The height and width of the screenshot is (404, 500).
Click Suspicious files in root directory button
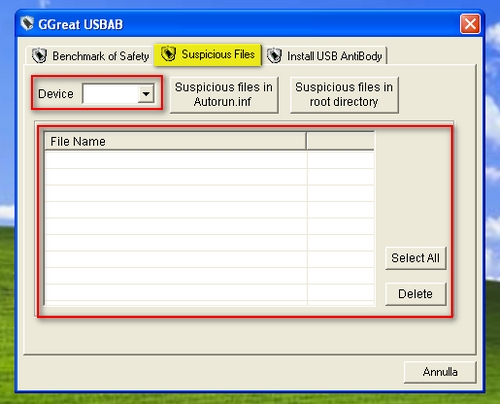pyautogui.click(x=344, y=95)
